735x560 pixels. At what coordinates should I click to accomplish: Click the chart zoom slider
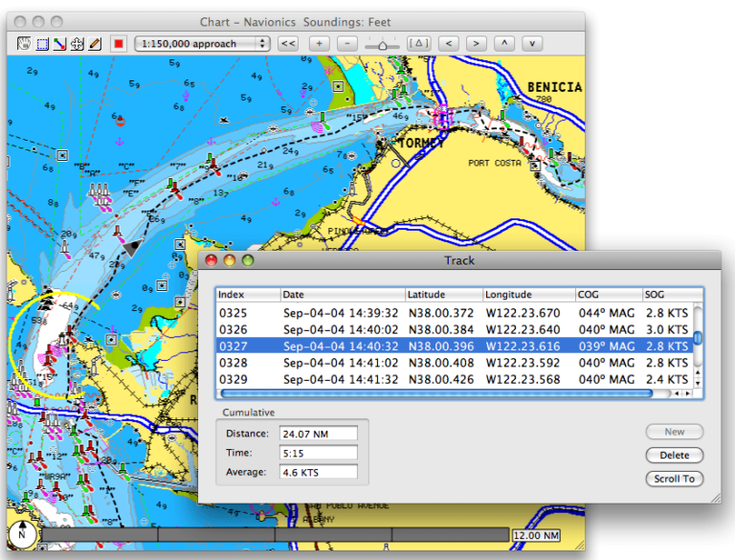[383, 44]
